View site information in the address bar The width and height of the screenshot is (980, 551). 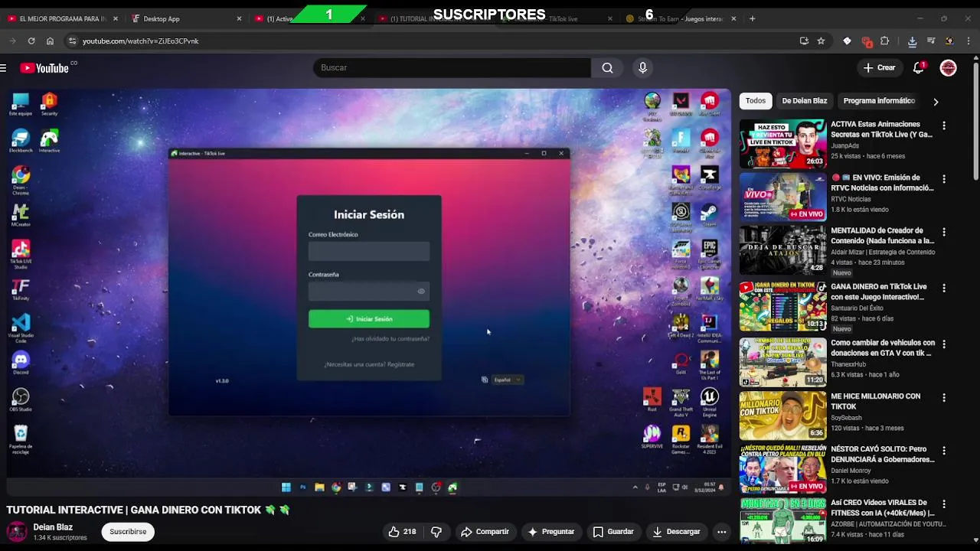(x=72, y=41)
